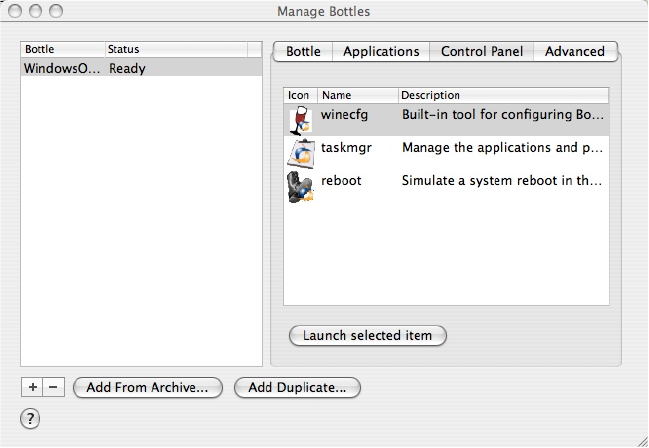Switch to the Applications tab
Image resolution: width=649 pixels, height=448 pixels.
click(x=381, y=51)
